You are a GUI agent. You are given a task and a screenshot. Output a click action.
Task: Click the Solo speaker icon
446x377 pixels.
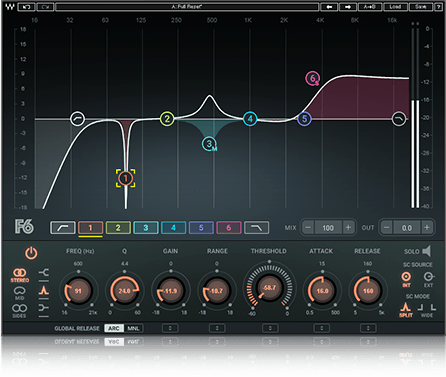pos(426,251)
